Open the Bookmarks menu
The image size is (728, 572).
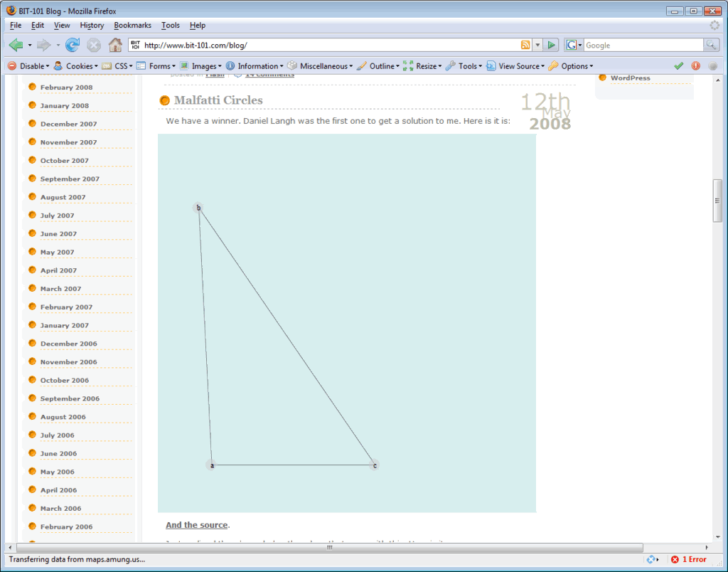tap(132, 25)
